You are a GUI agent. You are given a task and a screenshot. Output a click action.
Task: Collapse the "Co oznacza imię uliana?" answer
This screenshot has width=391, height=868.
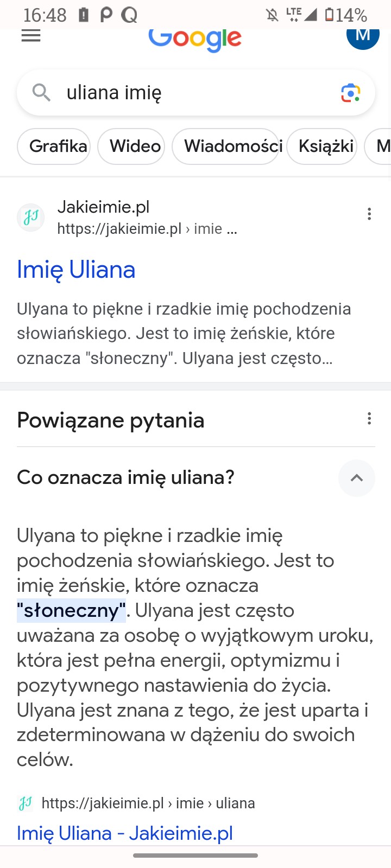(357, 478)
